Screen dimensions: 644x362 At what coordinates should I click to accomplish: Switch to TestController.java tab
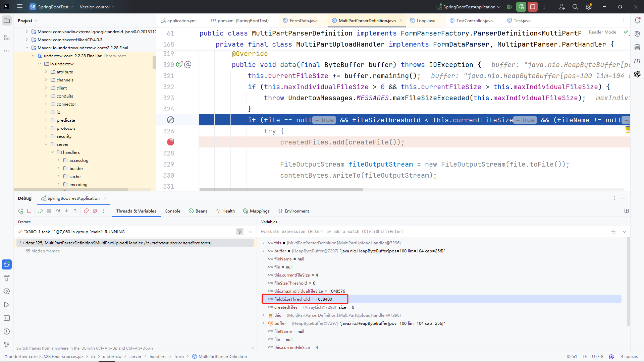(x=474, y=20)
